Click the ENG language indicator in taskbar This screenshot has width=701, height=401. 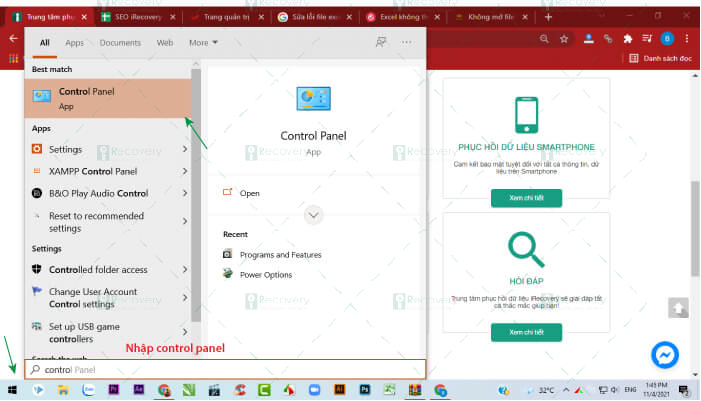[x=630, y=390]
